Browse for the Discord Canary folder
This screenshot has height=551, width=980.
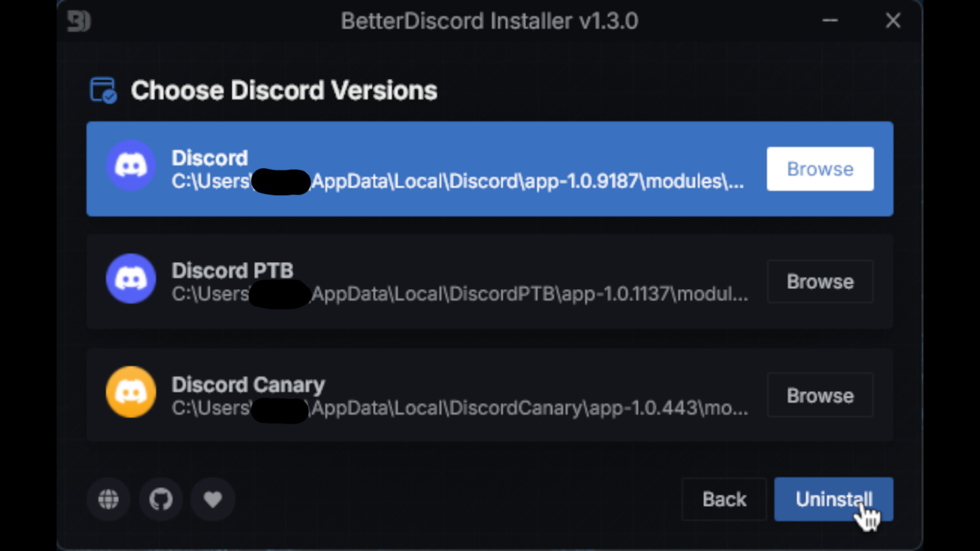820,395
